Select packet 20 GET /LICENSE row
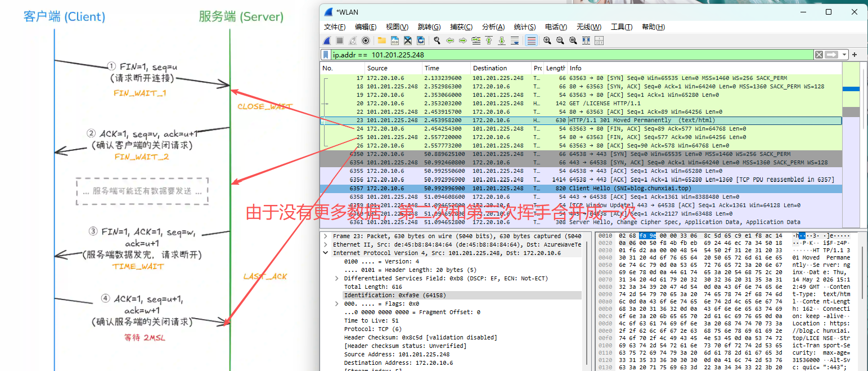868x371 pixels. (x=581, y=104)
